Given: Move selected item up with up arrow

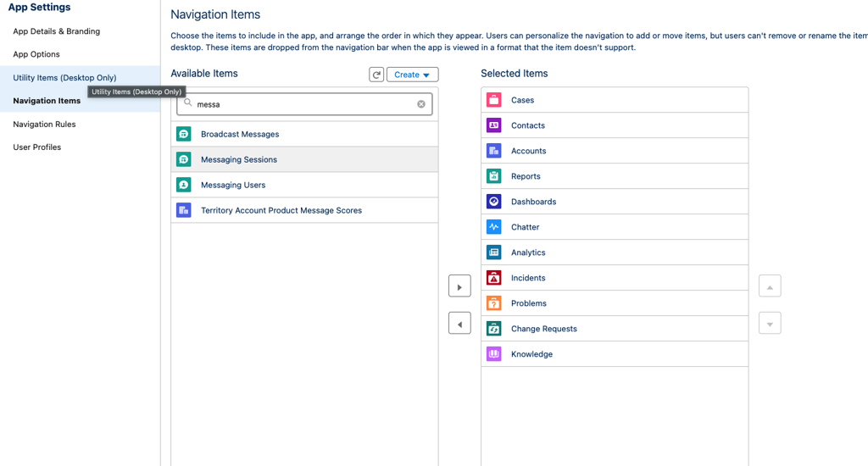Looking at the screenshot, I should 770,286.
